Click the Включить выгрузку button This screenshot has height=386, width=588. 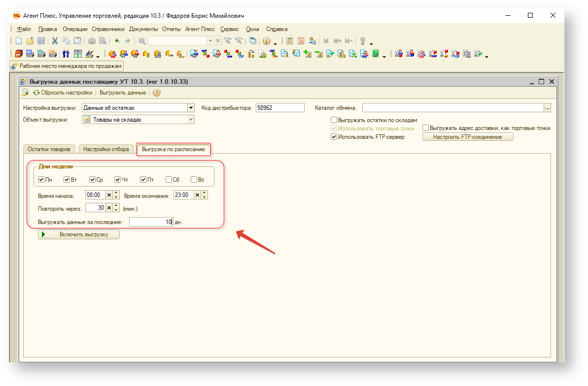tap(79, 234)
